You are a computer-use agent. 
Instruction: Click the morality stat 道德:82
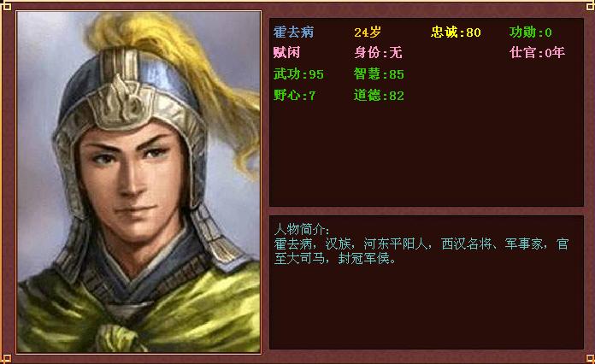pyautogui.click(x=379, y=95)
